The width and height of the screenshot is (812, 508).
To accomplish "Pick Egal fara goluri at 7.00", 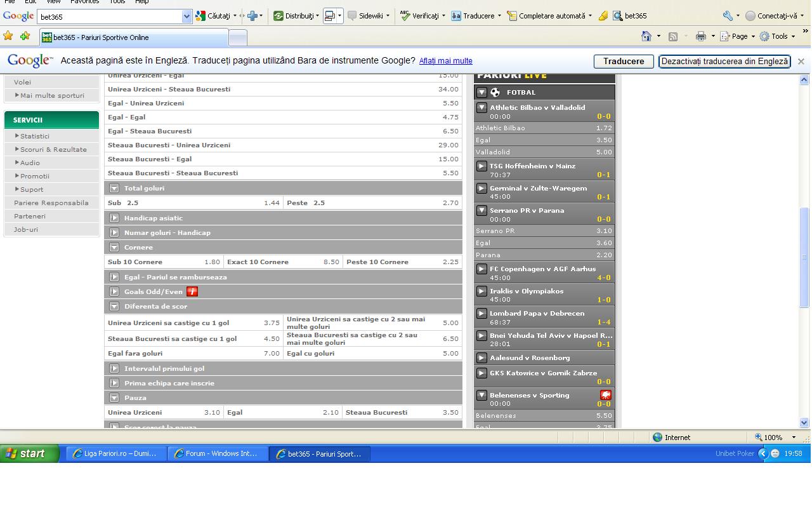I will [193, 353].
